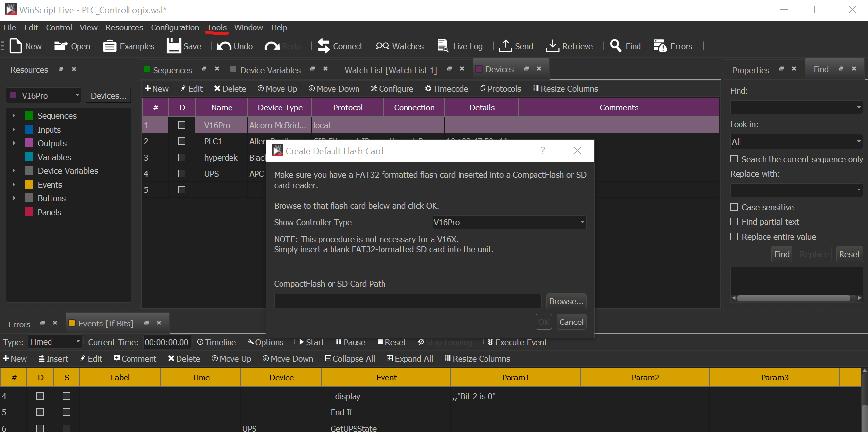
Task: Click the events Options button
Action: click(265, 342)
